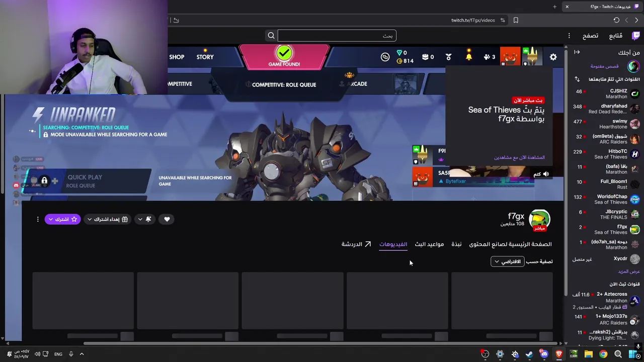
Task: Click the microphone tray icon
Action: click(71, 354)
